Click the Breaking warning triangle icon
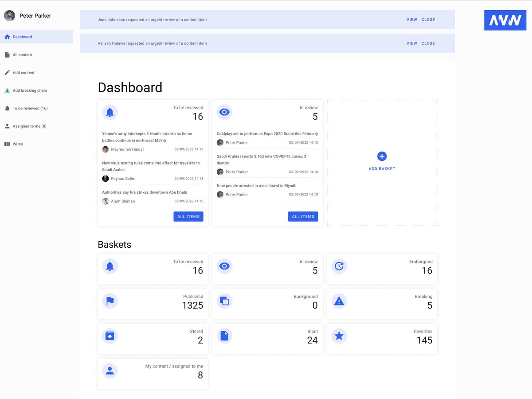Viewport: 532px width, 399px height. [x=339, y=301]
